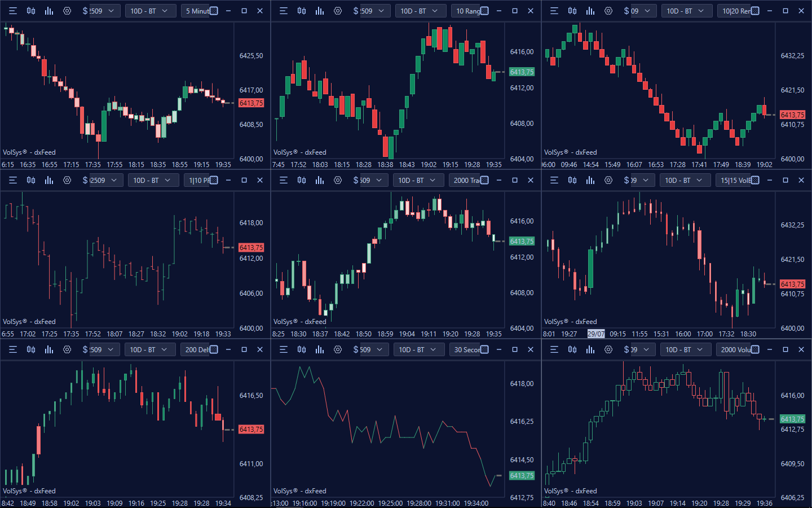Click chart type candlestick icon in 10 Range chart
Viewport: 812px width, 508px height.
pyautogui.click(x=302, y=11)
